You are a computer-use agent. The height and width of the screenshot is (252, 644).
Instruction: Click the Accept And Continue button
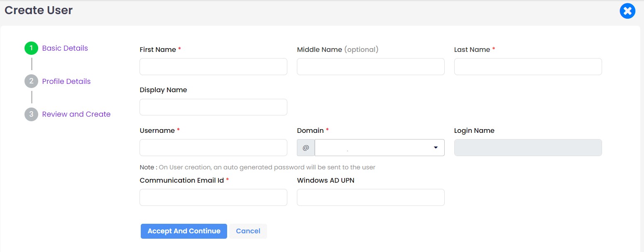tap(184, 231)
